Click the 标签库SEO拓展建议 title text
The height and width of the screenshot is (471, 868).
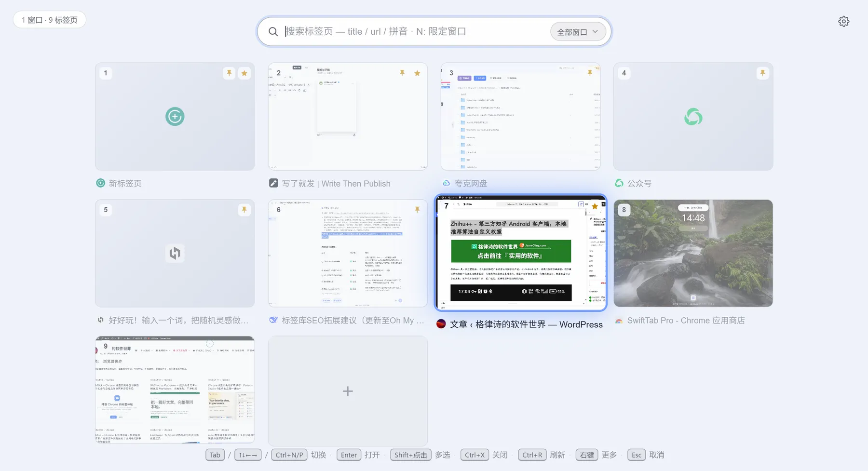tap(353, 321)
